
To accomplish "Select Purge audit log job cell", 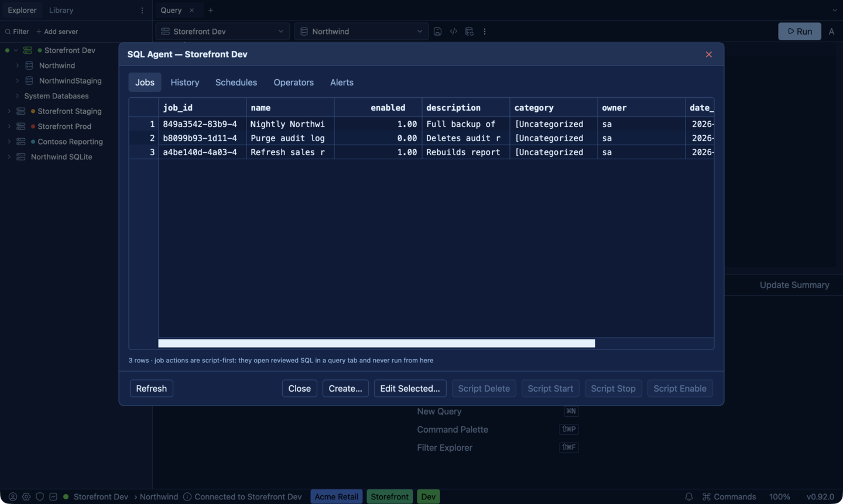I will [x=290, y=138].
